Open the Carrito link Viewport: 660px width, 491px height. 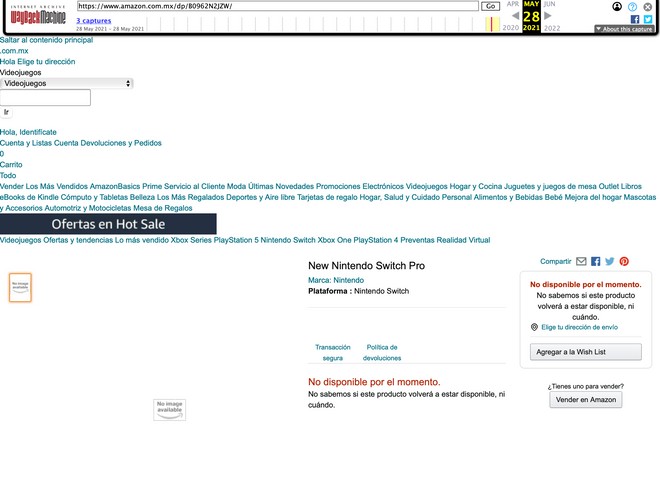(x=11, y=165)
